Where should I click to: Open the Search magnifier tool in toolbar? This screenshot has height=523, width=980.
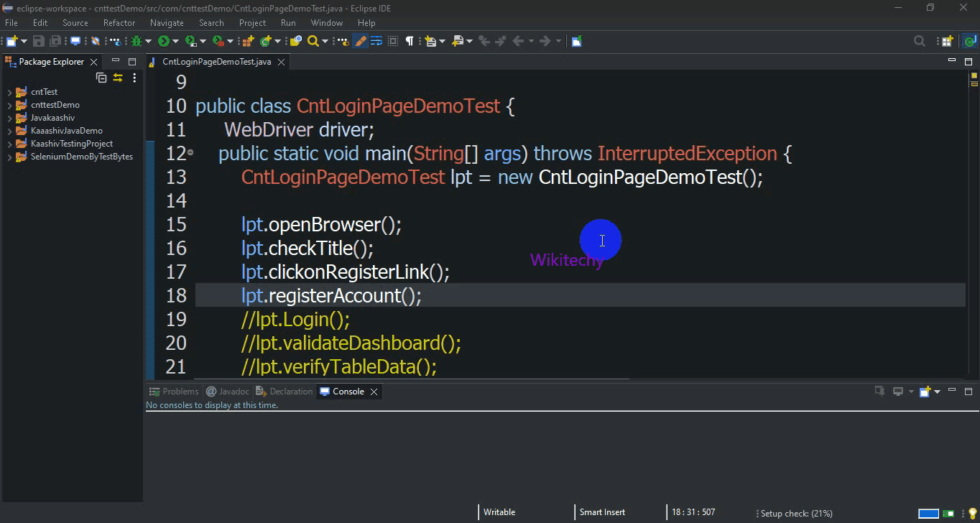click(x=313, y=42)
